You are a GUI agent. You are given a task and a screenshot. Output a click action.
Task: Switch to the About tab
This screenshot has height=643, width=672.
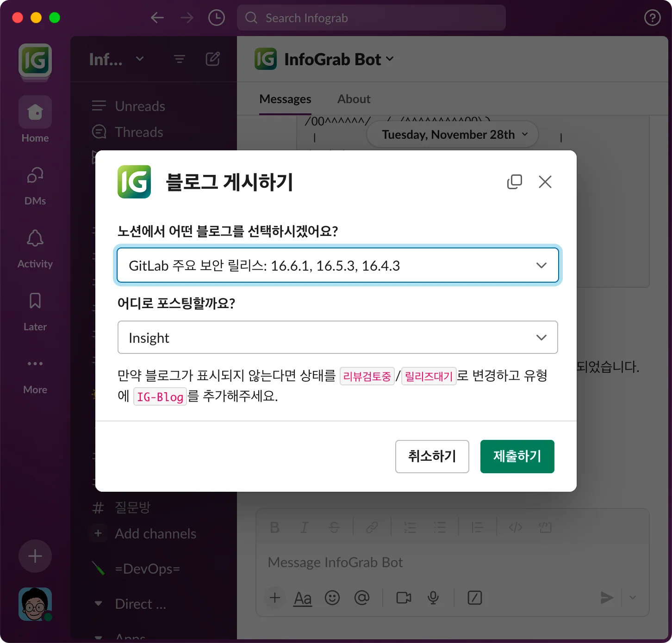(354, 99)
